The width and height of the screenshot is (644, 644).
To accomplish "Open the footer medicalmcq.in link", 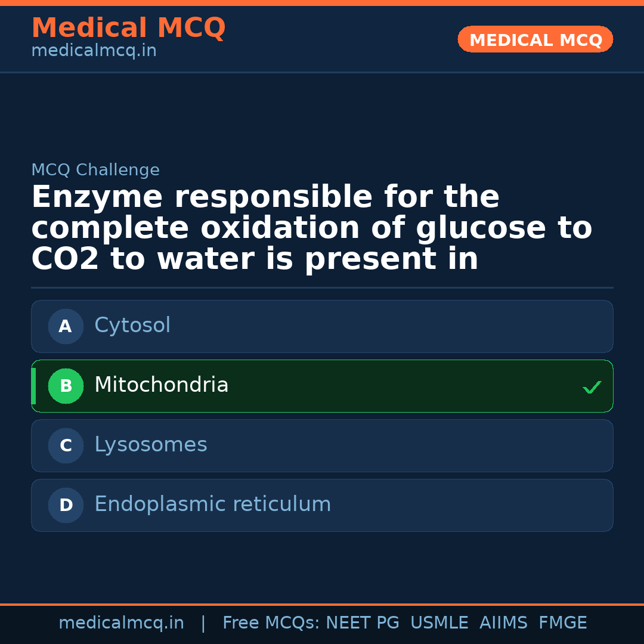I will (121, 623).
